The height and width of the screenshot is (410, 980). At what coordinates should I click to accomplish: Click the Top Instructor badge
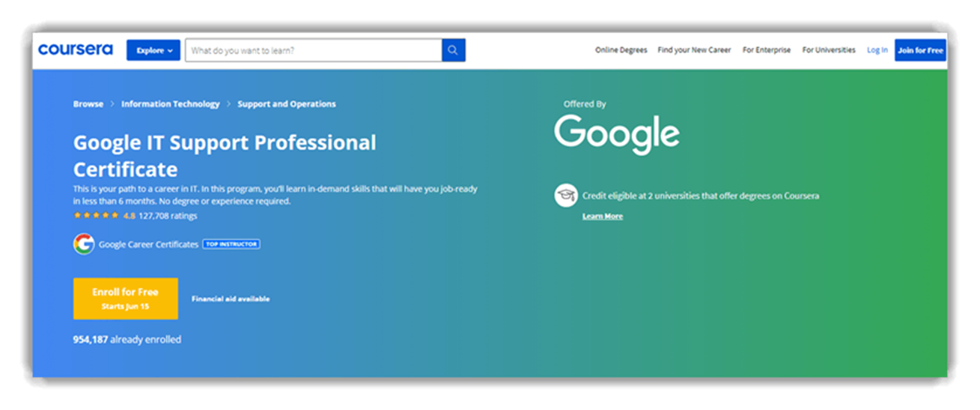[x=231, y=244]
